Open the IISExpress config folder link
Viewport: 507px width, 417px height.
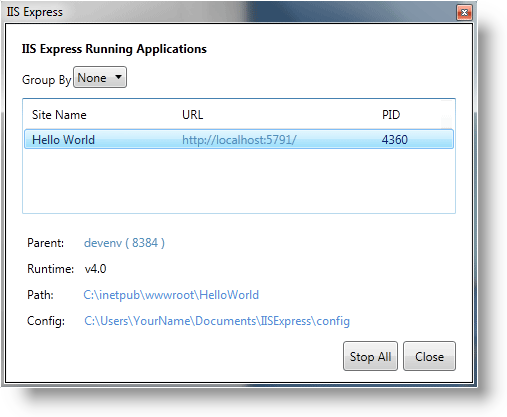click(217, 321)
